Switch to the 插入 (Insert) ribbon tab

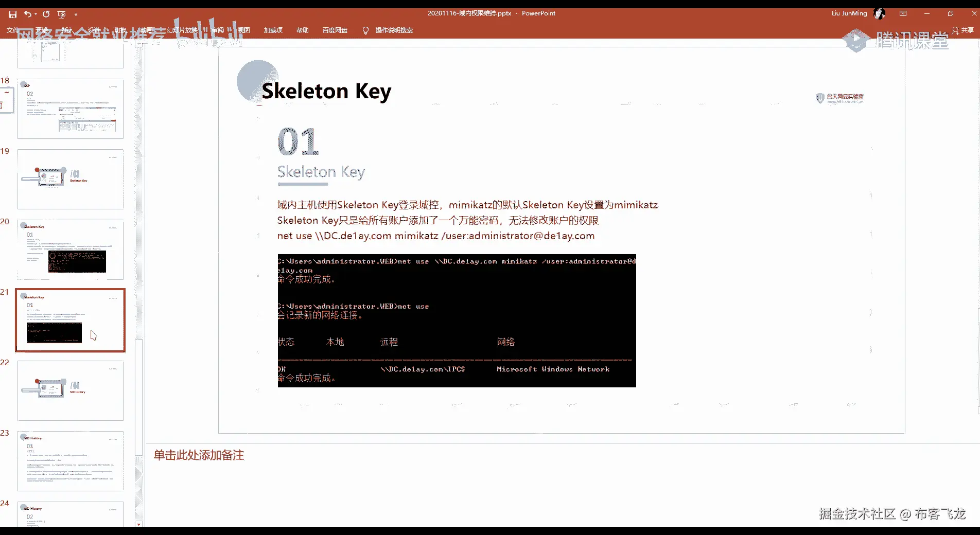[x=67, y=30]
